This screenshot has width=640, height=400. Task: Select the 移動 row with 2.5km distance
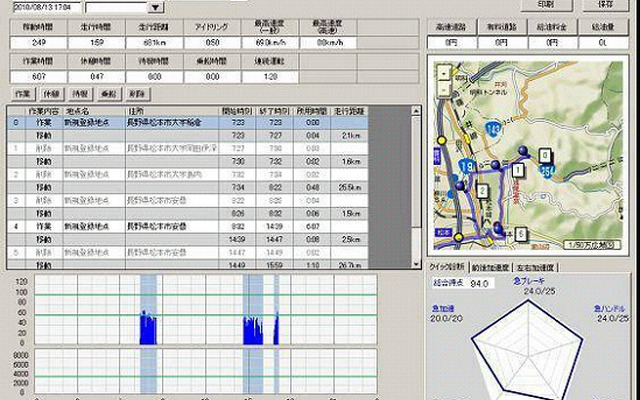pyautogui.click(x=188, y=240)
